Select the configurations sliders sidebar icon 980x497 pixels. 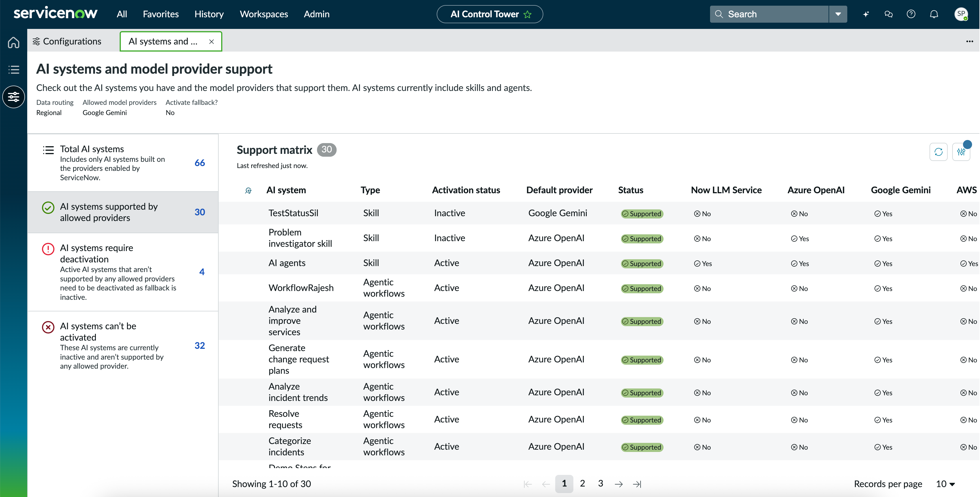(x=14, y=97)
